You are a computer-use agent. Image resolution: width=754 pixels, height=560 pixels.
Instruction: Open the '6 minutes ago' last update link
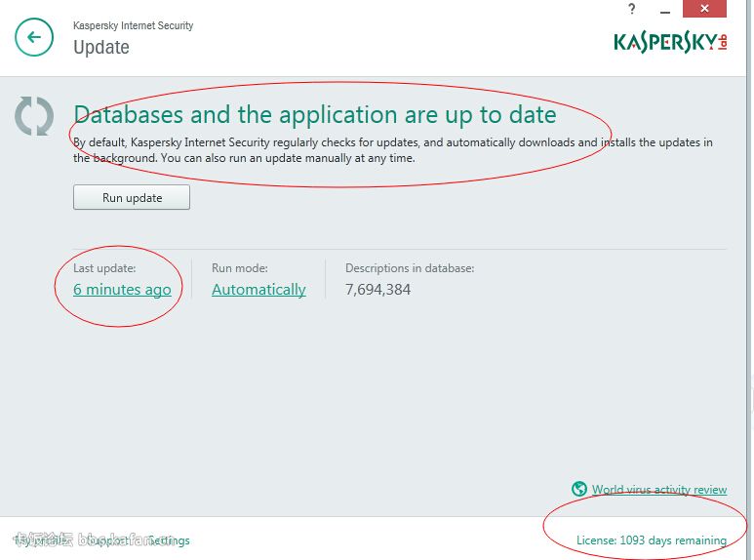[x=122, y=289]
